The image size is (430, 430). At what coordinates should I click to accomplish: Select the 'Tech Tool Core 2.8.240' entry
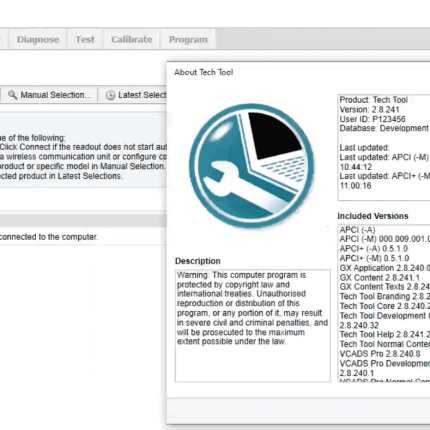[x=385, y=306]
